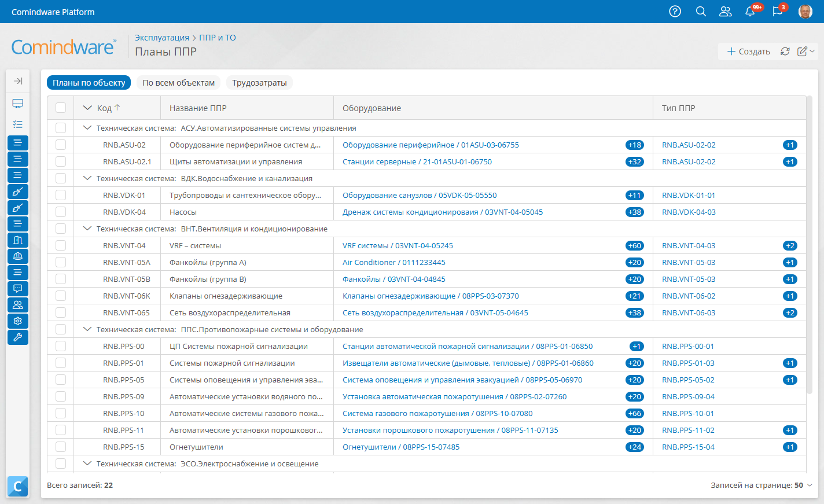Open the users icon in top bar
824x504 pixels.
[x=725, y=12]
